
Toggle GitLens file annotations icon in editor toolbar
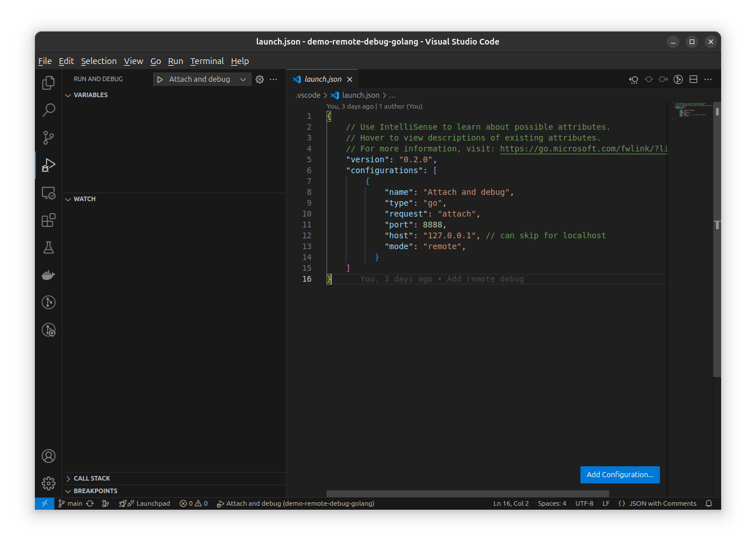678,79
